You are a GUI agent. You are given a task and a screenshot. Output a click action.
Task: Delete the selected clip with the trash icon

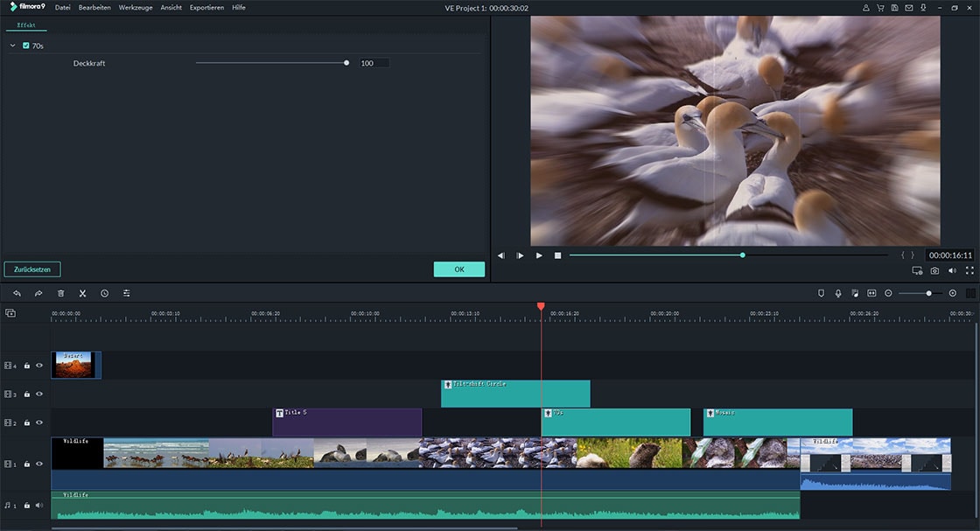[x=60, y=293]
